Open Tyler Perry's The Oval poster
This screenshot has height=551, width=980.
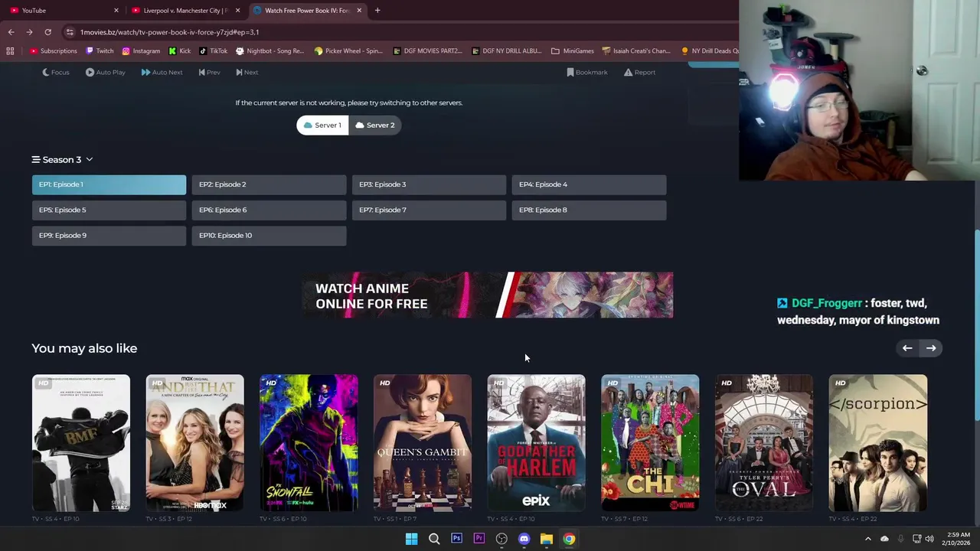point(764,442)
